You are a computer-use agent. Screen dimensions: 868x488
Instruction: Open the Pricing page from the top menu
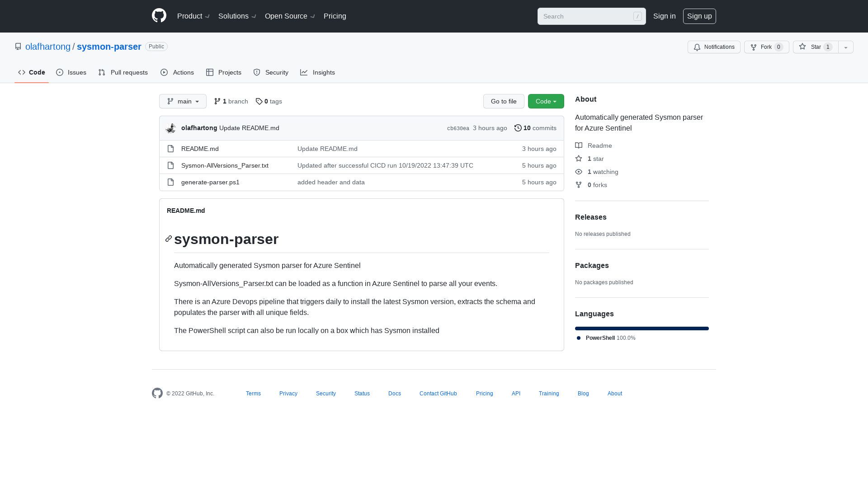[335, 16]
